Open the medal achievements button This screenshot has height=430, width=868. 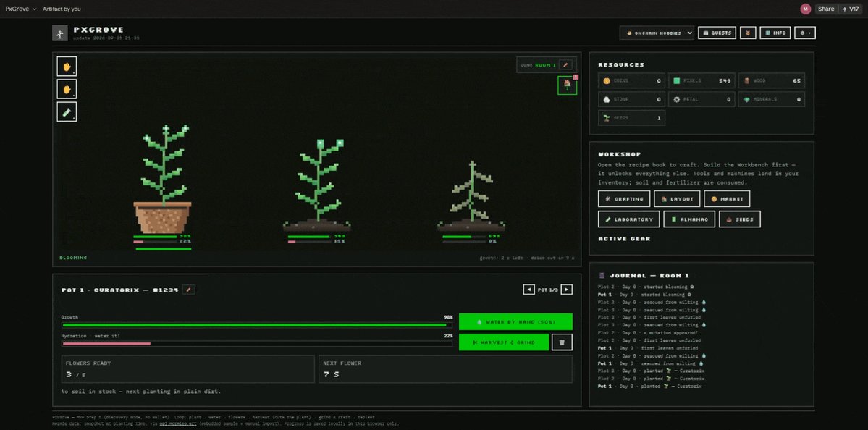click(748, 33)
